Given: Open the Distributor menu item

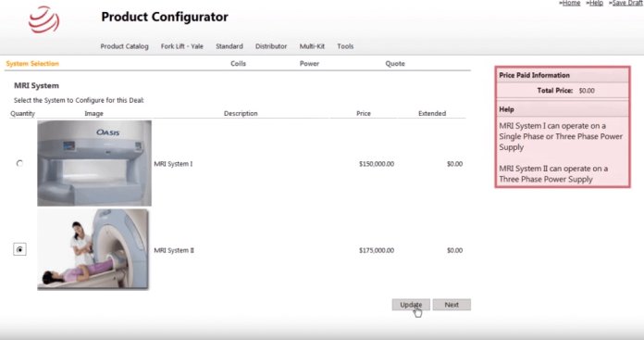Looking at the screenshot, I should click(271, 46).
